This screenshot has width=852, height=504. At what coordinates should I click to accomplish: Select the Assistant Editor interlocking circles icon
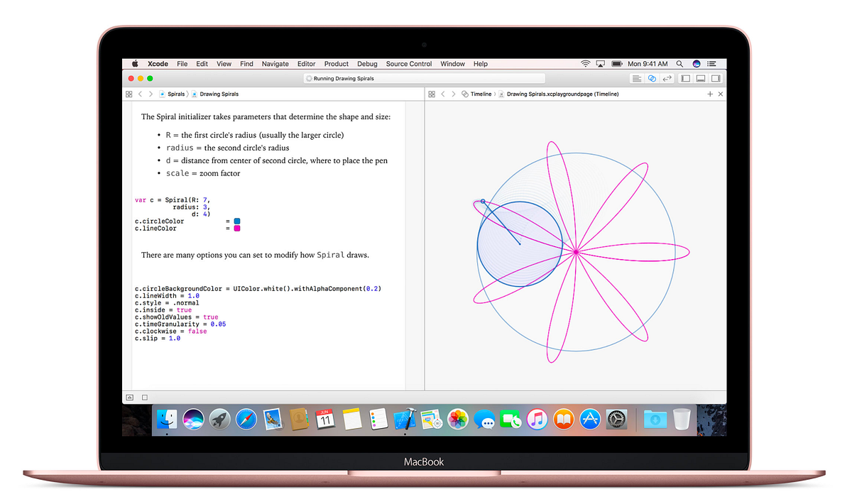point(652,78)
